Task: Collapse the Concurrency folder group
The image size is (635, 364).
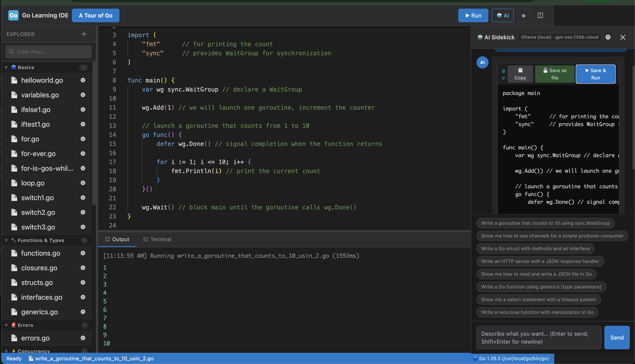Action: [6, 351]
